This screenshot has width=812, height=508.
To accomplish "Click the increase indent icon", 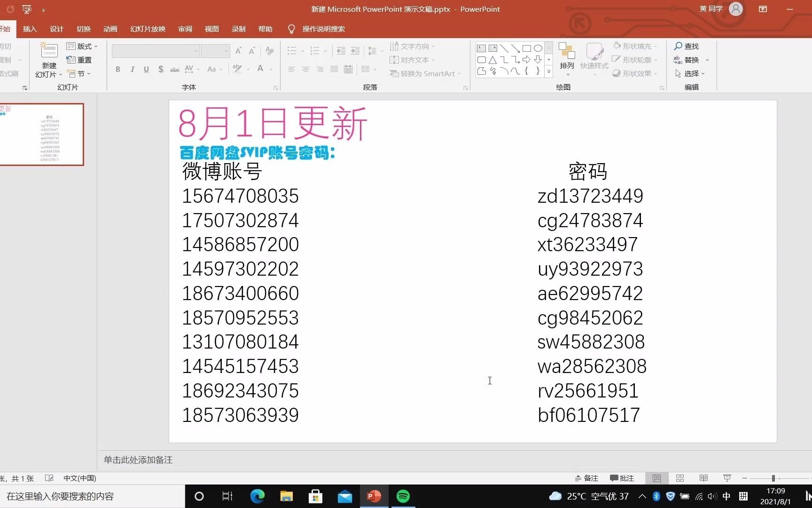I will tap(355, 50).
